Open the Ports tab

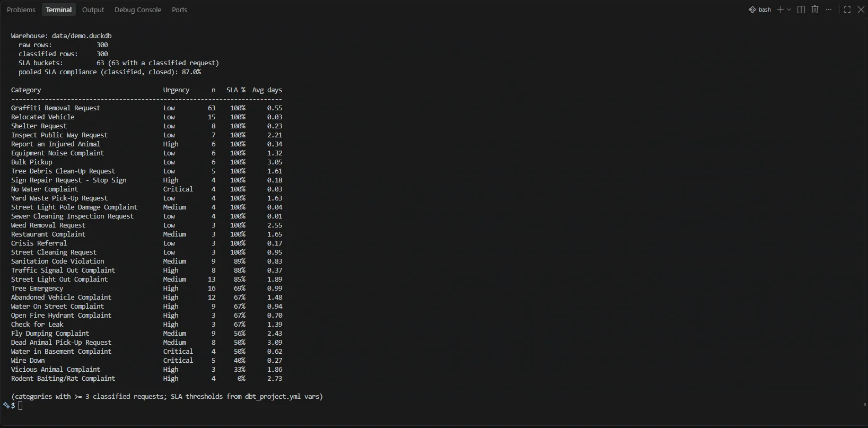[179, 10]
